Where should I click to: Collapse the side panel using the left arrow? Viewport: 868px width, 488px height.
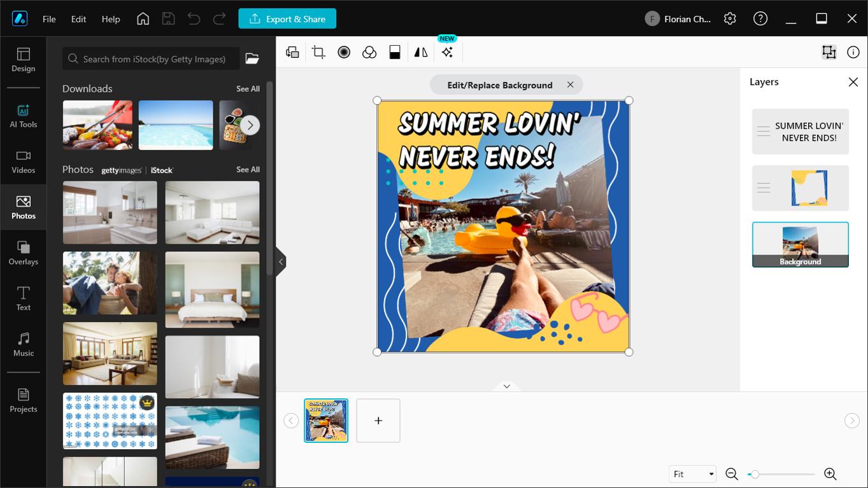pos(281,261)
